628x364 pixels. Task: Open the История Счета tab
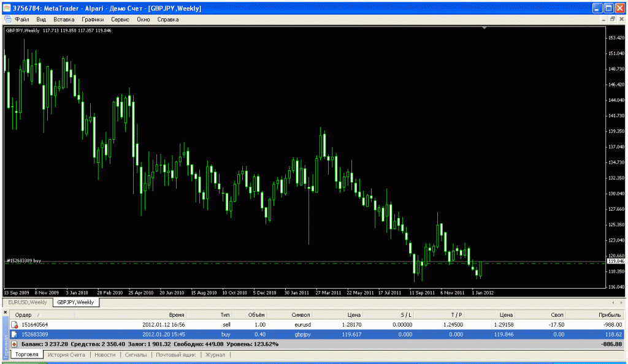coord(66,355)
